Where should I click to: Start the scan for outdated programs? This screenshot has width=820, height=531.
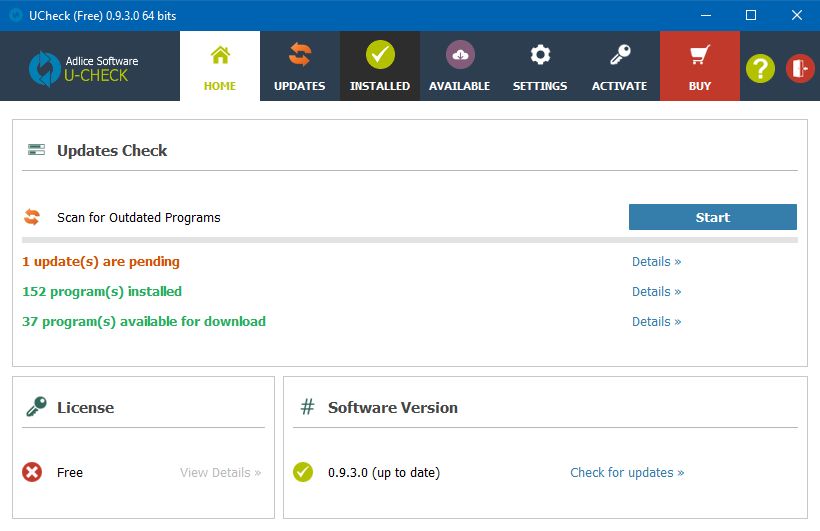point(713,217)
